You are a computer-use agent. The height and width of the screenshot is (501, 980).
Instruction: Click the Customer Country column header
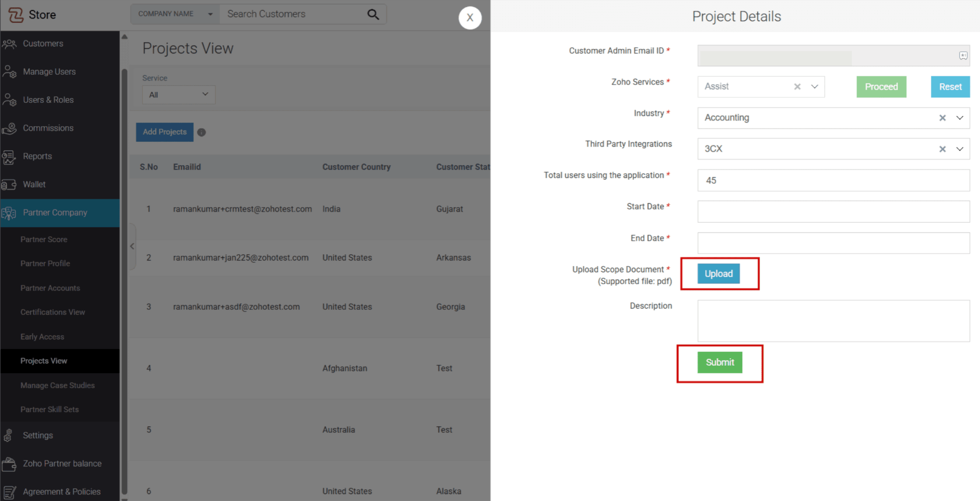pyautogui.click(x=356, y=167)
